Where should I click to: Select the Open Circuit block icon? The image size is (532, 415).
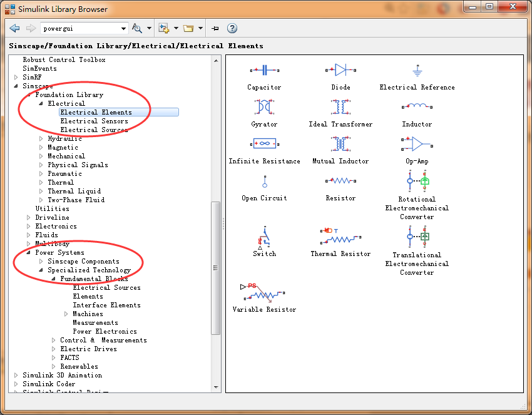pyautogui.click(x=265, y=181)
